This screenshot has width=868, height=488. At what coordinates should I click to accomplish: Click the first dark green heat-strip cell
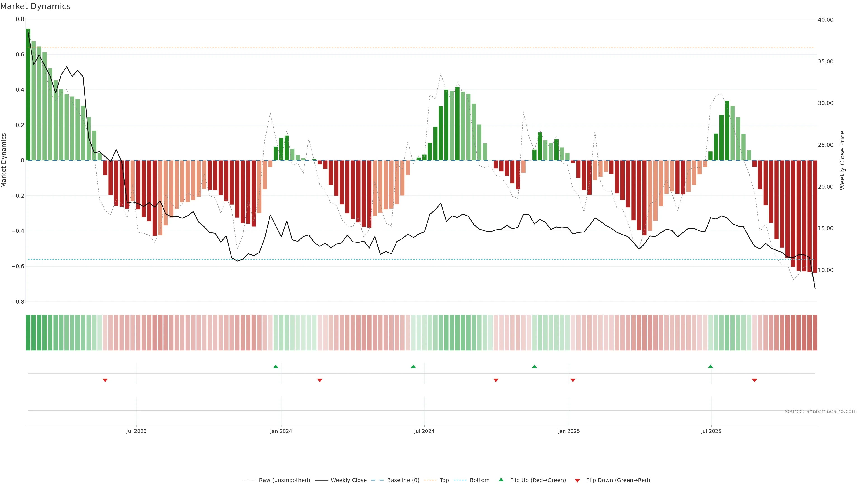click(x=28, y=332)
